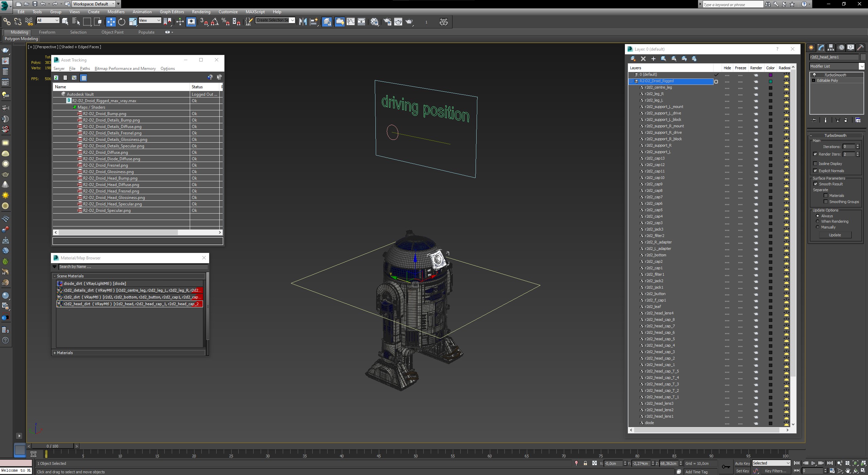Toggle Explicit Normals checkbox
Viewport: 868px width, 475px height.
pos(815,171)
